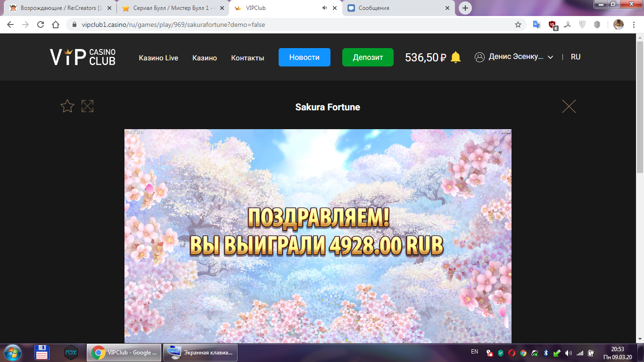Click Safely Remove Hardware tray icon

pos(557,353)
